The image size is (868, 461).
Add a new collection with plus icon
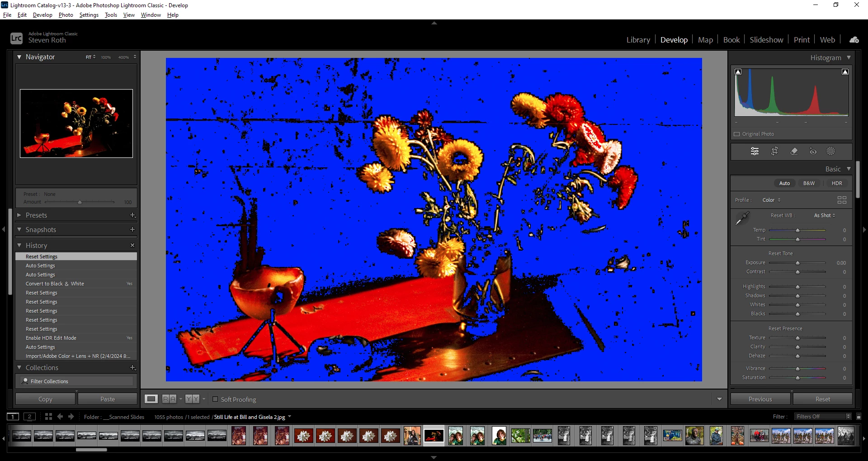132,368
